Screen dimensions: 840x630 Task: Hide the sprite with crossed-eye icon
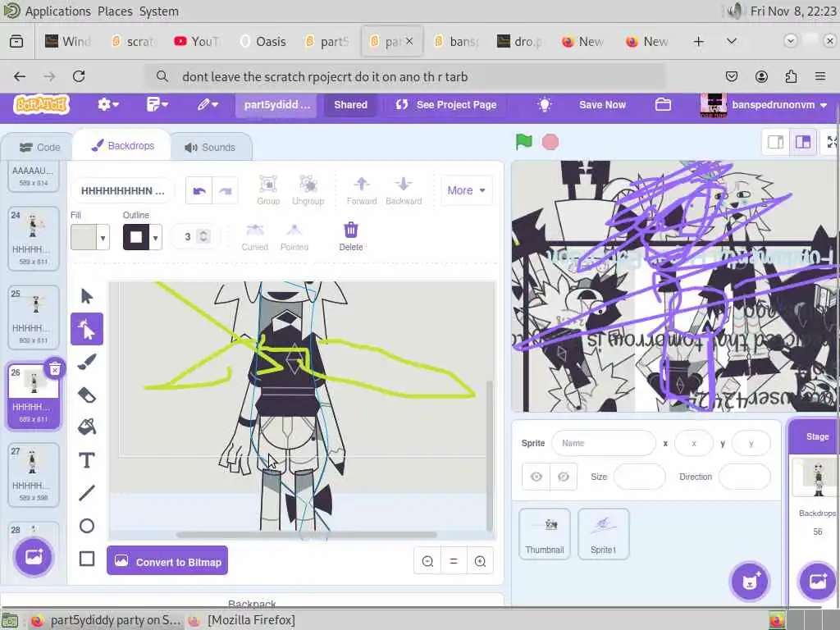(564, 477)
